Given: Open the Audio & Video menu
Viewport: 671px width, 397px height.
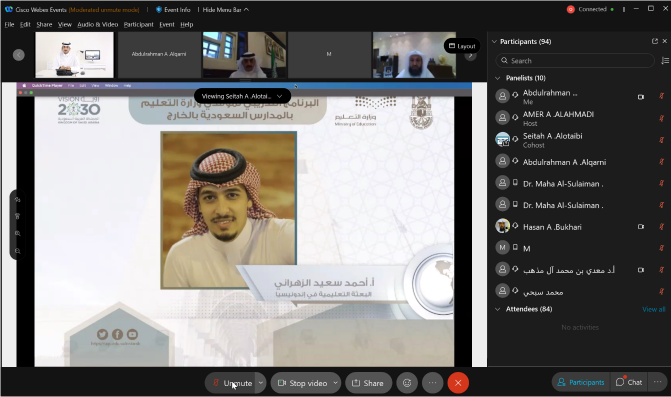Looking at the screenshot, I should (98, 24).
